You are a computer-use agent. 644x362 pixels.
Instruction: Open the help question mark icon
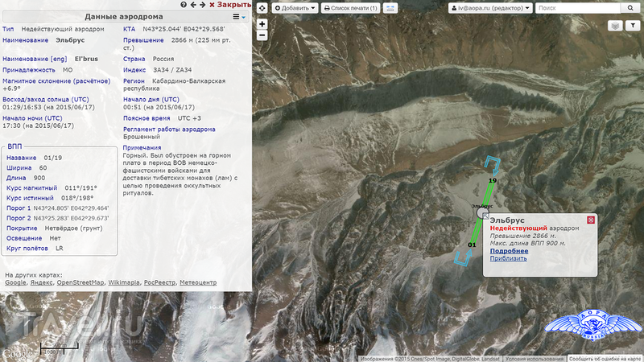point(184,5)
